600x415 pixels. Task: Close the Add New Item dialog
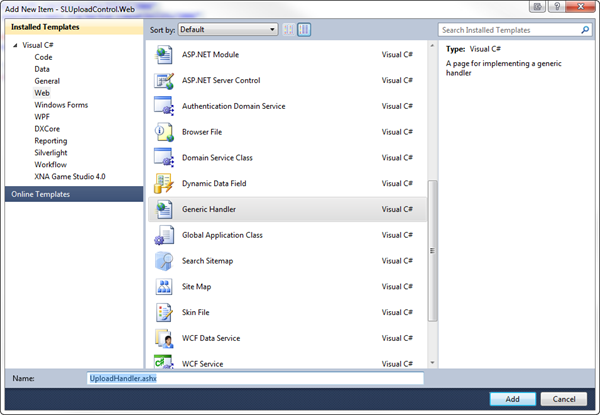coord(580,6)
